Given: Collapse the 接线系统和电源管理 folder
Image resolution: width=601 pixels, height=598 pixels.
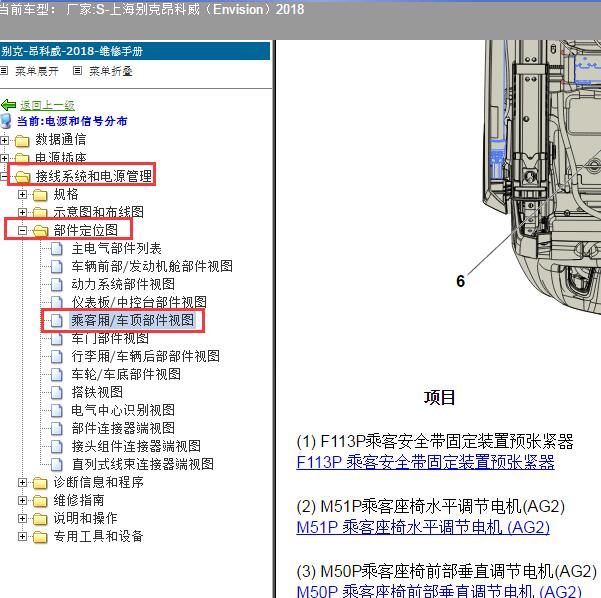Looking at the screenshot, I should (x=3, y=176).
